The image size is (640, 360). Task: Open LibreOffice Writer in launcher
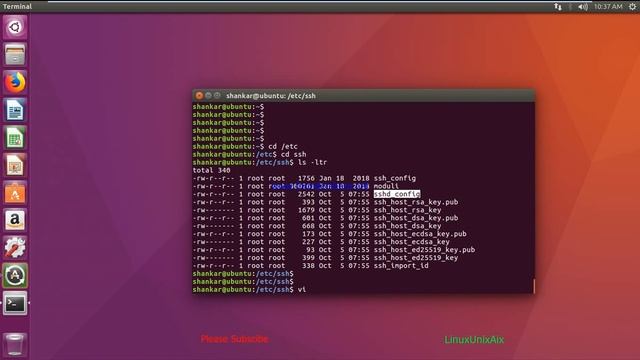15,110
